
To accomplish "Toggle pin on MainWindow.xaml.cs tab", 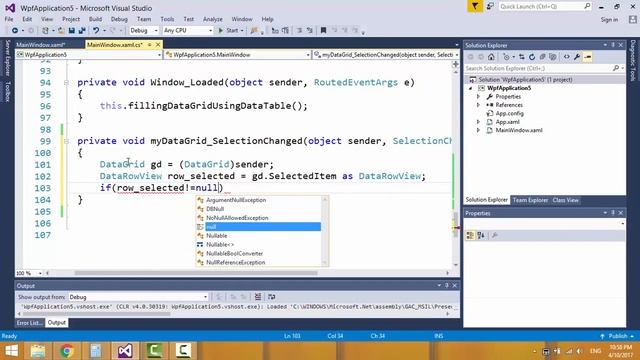I will 150,44.
